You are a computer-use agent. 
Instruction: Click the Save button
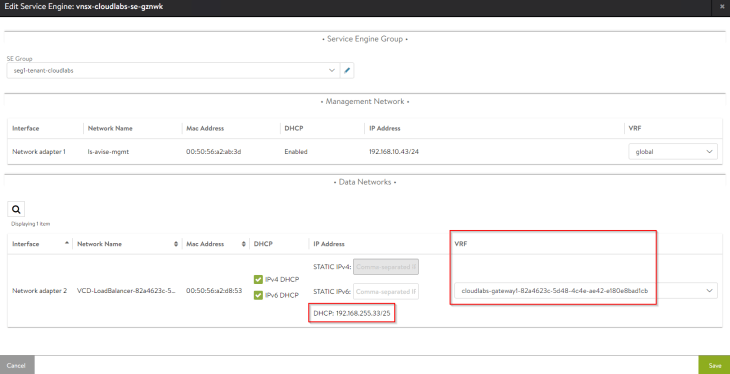(x=715, y=365)
